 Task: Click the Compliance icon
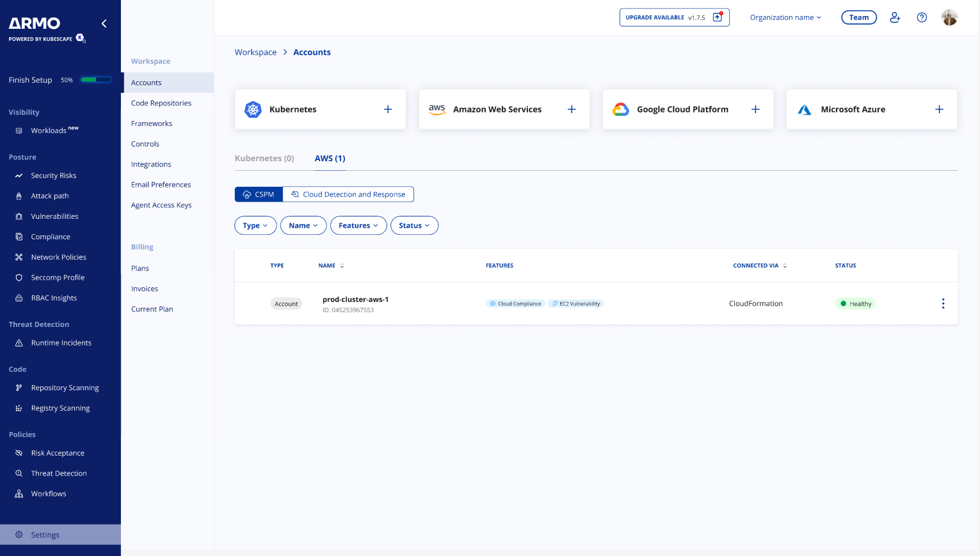pyautogui.click(x=19, y=237)
